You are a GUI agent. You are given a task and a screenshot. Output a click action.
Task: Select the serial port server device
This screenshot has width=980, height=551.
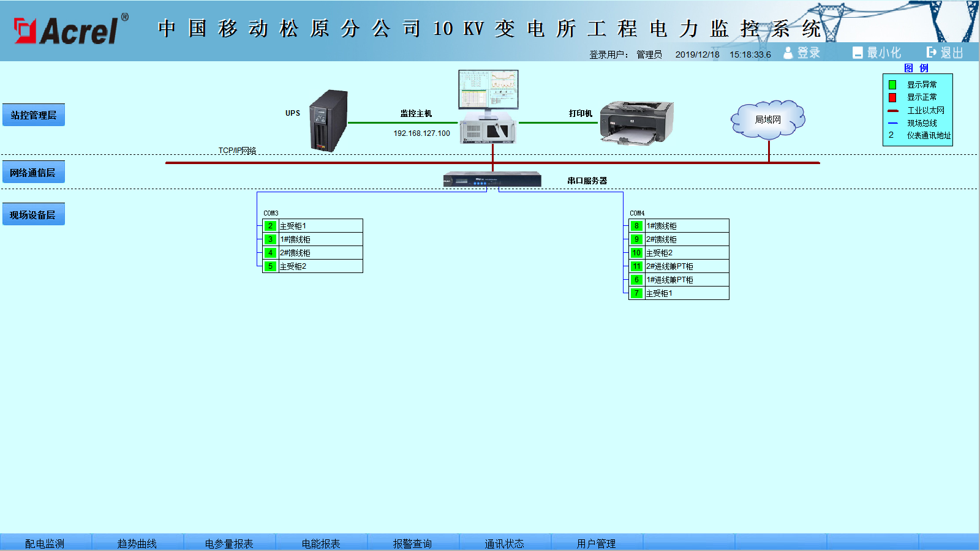pos(492,180)
